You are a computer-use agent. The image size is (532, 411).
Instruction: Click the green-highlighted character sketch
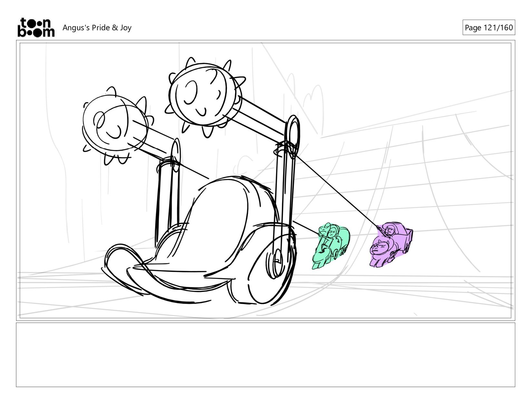[x=330, y=246]
